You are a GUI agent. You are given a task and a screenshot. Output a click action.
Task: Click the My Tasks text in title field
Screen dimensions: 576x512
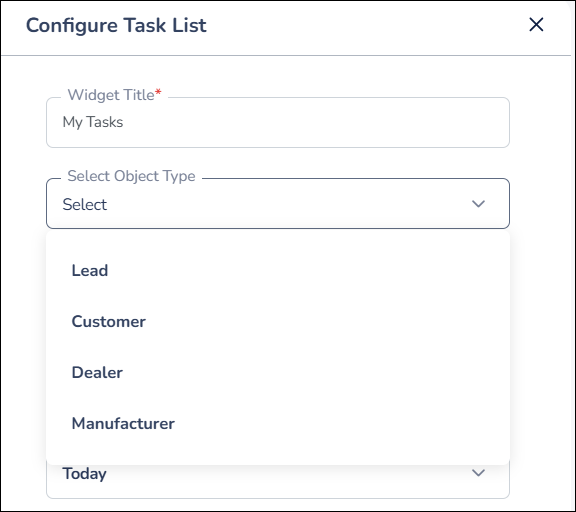pyautogui.click(x=93, y=122)
